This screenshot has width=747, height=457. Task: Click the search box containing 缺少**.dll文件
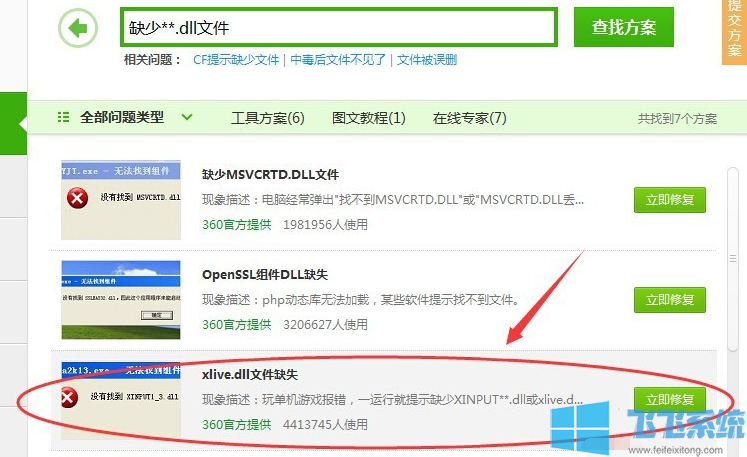338,27
